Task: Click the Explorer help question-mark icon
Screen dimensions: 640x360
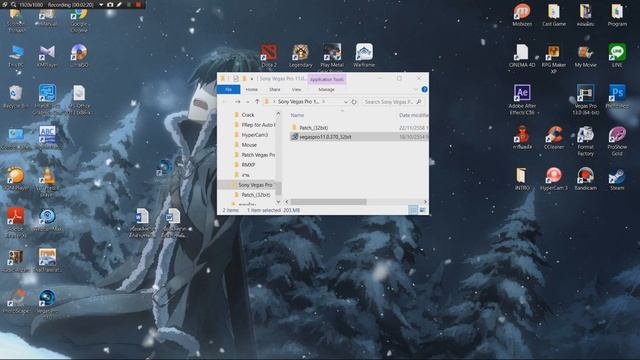Action: tap(424, 89)
